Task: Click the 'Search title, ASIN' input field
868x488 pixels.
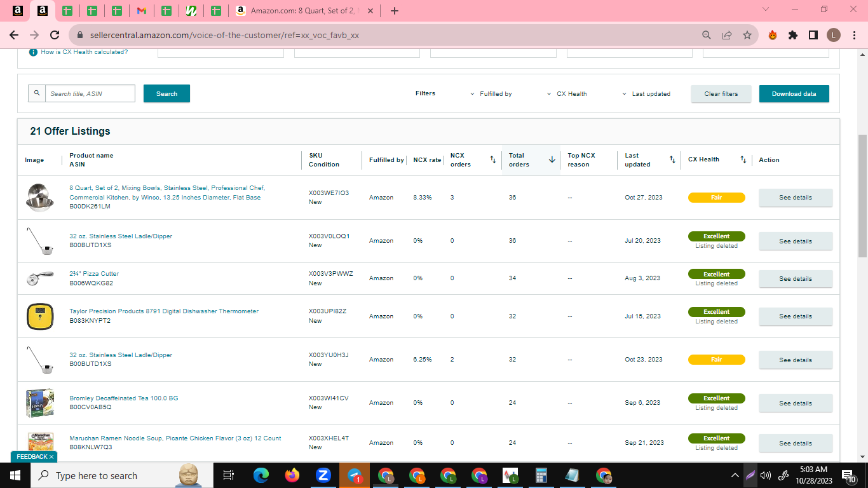Action: [90, 93]
